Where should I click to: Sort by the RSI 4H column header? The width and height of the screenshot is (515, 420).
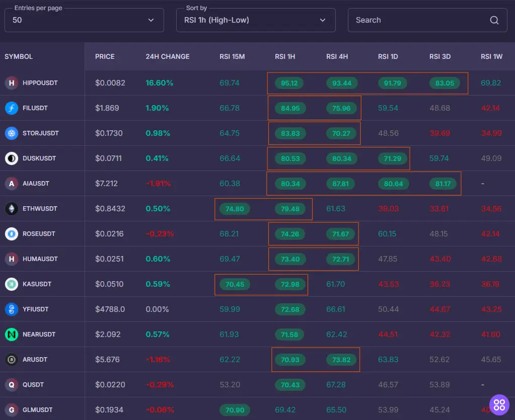[x=337, y=56]
